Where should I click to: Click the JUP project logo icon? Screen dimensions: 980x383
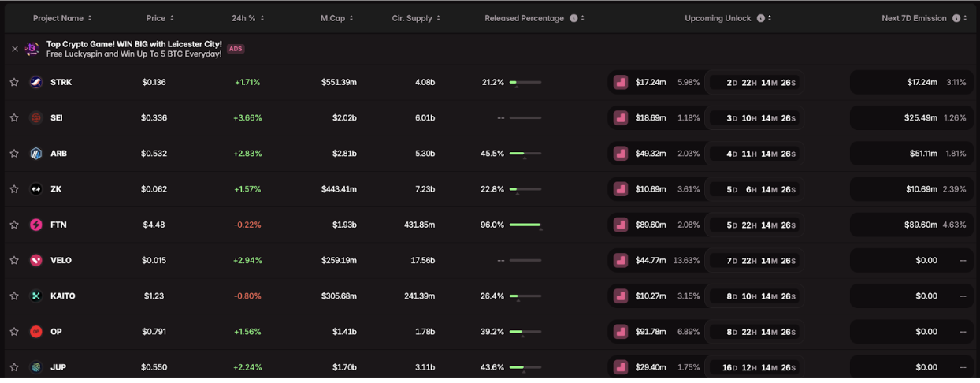[x=36, y=367]
